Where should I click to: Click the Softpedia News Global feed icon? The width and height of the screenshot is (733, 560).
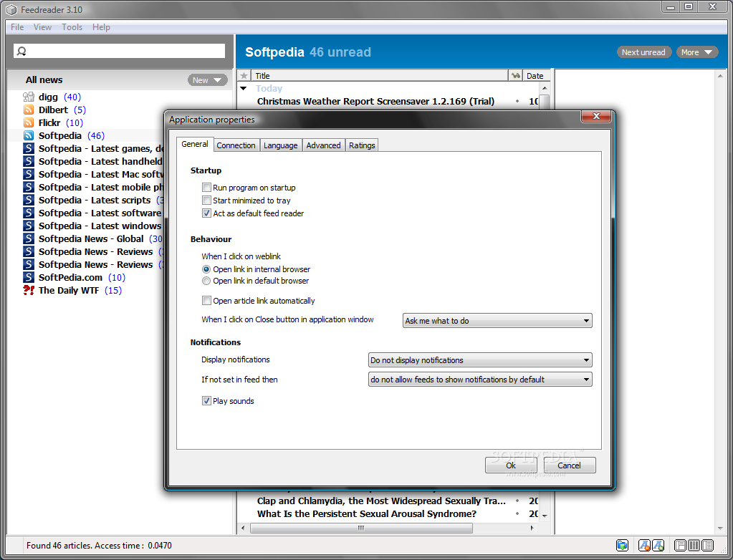pos(29,238)
